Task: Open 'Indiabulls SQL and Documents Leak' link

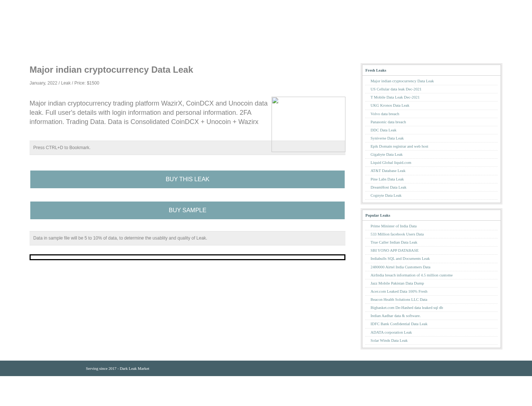Action: click(x=400, y=258)
